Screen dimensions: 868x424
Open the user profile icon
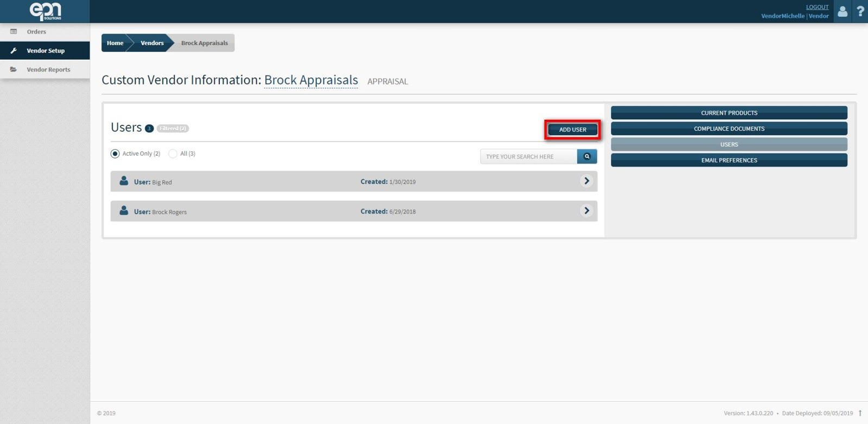843,11
